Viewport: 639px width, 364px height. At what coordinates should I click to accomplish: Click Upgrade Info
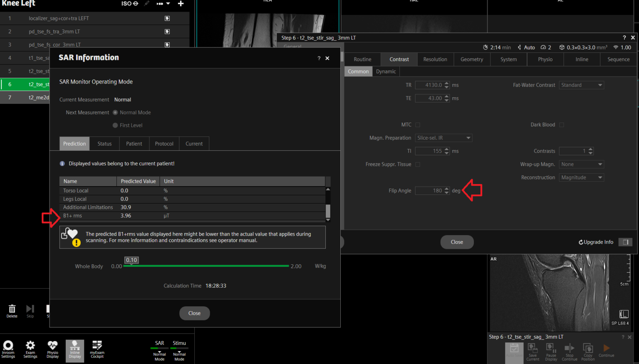click(x=596, y=242)
